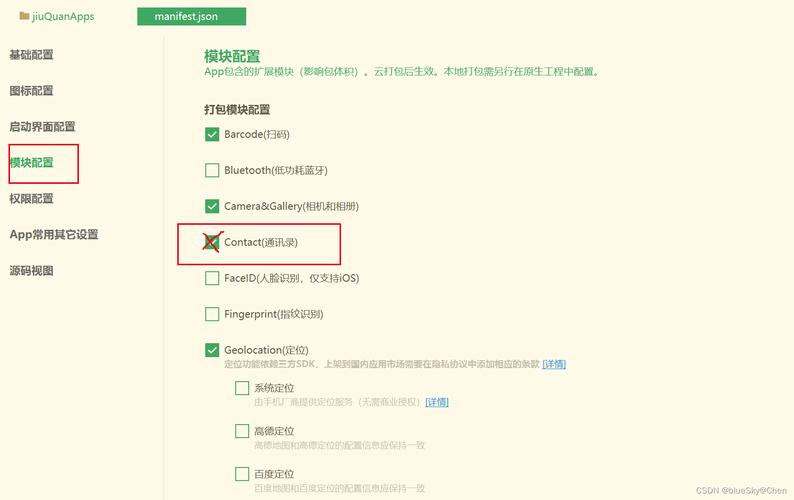The image size is (794, 500).
Task: Toggle the Geolocation(定位) checkbox
Action: (x=212, y=350)
